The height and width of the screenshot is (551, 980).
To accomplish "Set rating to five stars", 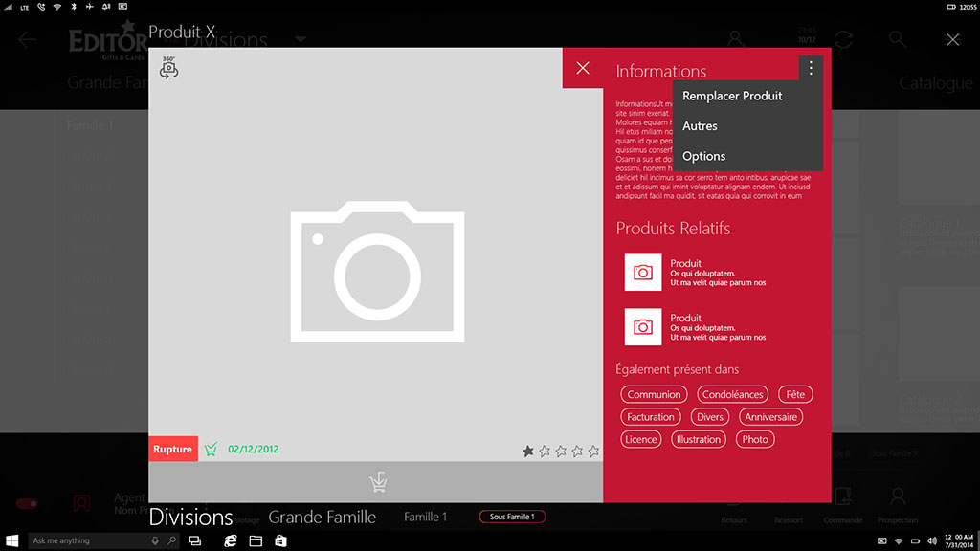I will 593,451.
